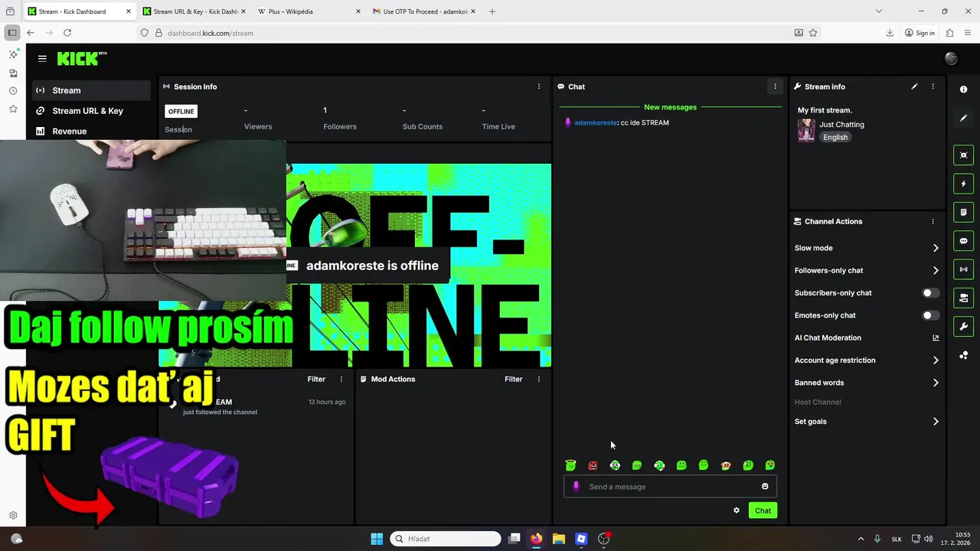
Task: Open AI Chat Moderation external link icon
Action: pos(936,337)
